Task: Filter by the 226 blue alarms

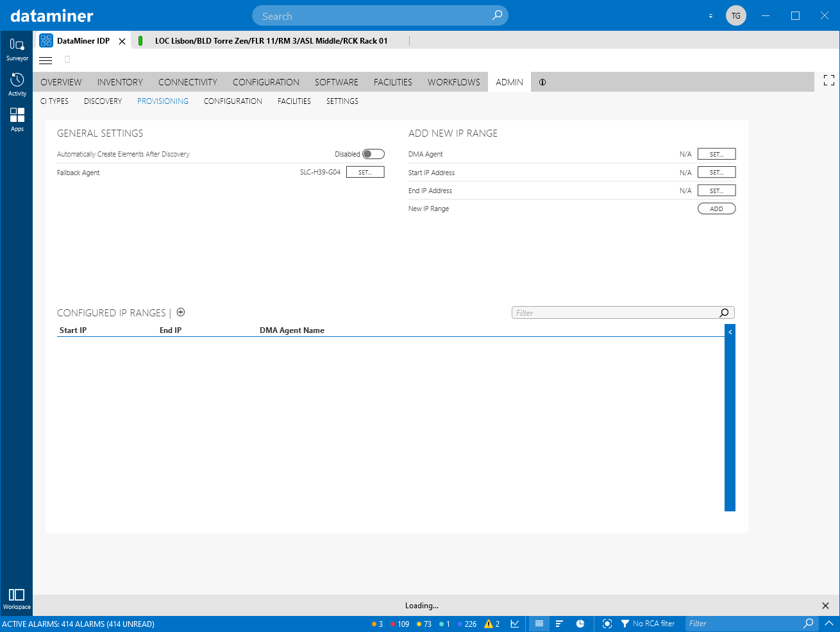Action: (x=467, y=624)
